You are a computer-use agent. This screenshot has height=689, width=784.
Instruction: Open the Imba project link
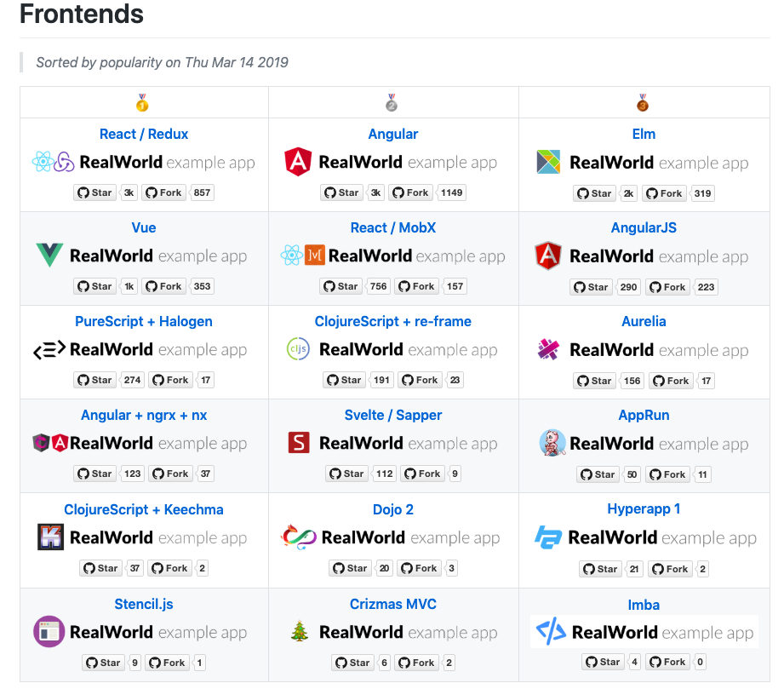[644, 605]
